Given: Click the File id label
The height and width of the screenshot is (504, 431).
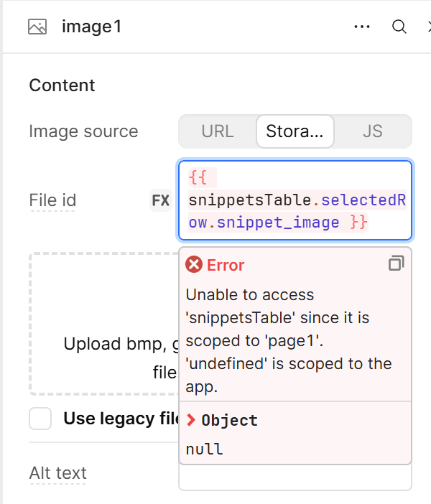Looking at the screenshot, I should 52,200.
